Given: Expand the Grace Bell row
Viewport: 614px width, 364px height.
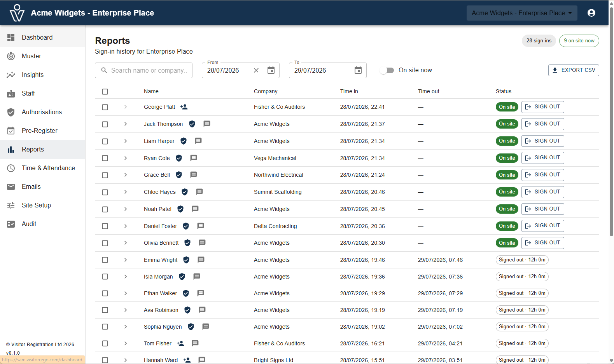Looking at the screenshot, I should (126, 175).
